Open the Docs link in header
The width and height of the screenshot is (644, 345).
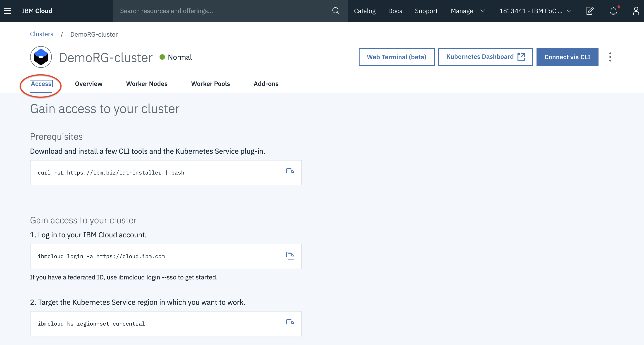[395, 11]
